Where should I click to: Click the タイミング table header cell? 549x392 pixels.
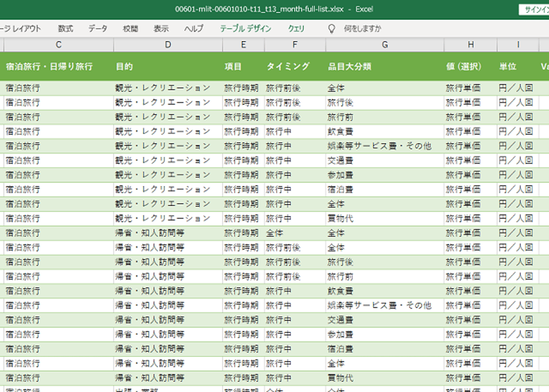click(295, 67)
